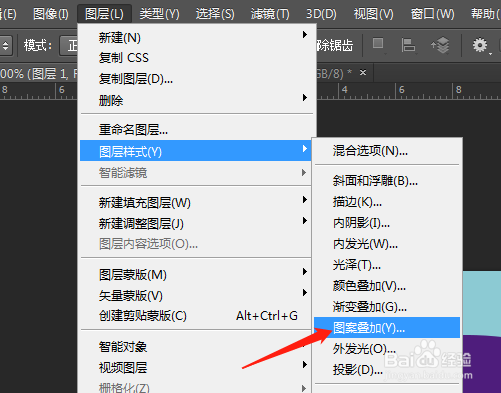Close the document tab with × button

(x=363, y=72)
